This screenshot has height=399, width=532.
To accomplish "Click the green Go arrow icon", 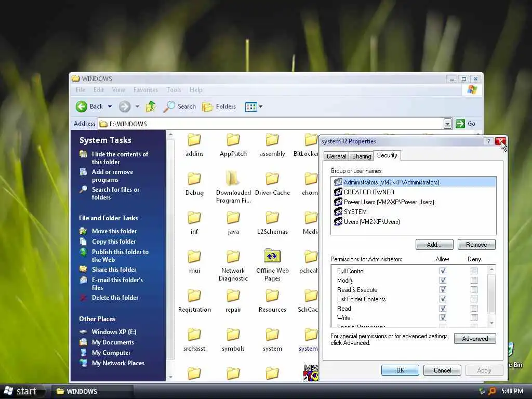I will 460,124.
